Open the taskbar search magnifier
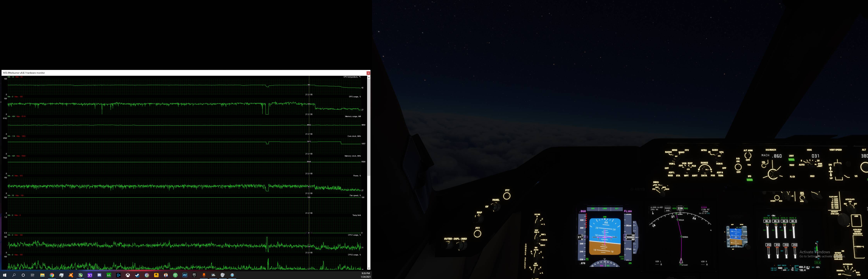The image size is (868, 279). [x=14, y=275]
